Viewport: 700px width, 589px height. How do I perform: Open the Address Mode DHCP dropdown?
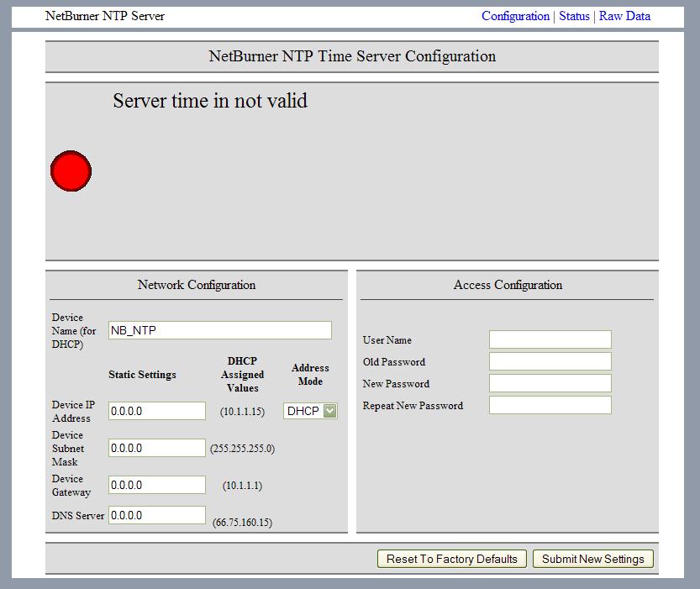(x=310, y=411)
